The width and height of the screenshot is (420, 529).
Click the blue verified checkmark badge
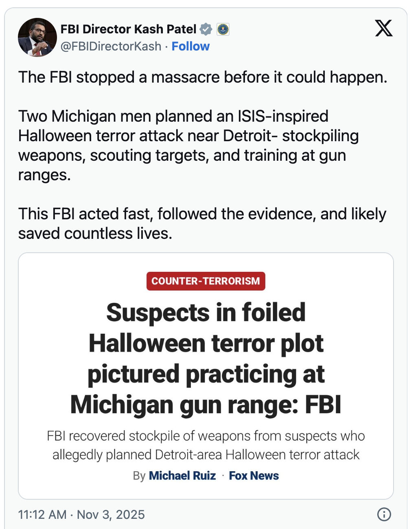coord(206,29)
